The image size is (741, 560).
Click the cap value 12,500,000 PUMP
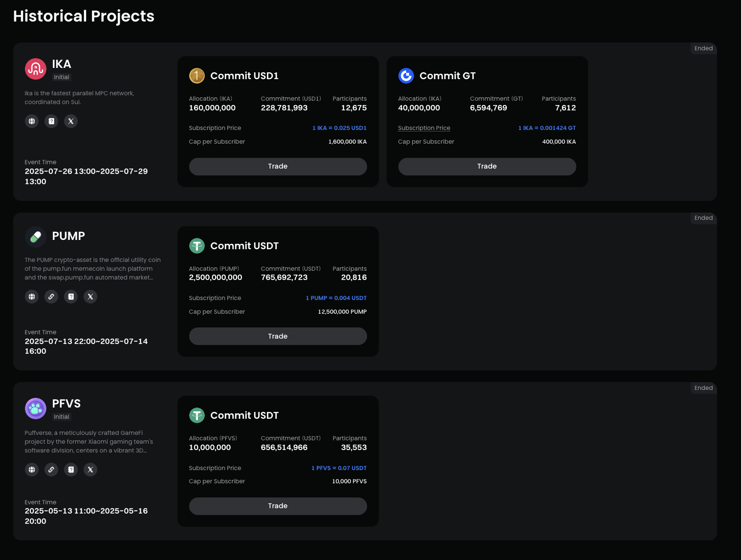(x=342, y=312)
